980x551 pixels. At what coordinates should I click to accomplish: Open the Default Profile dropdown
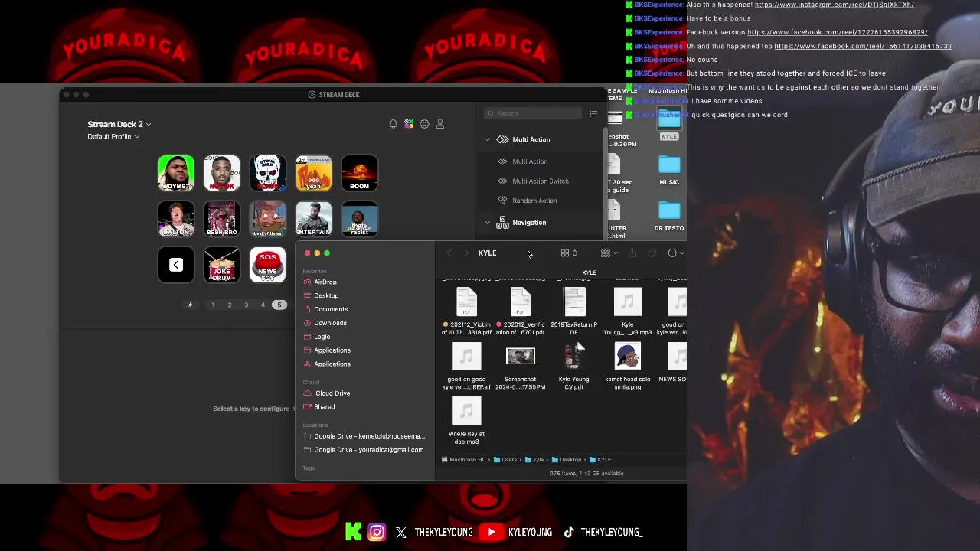[x=113, y=137]
